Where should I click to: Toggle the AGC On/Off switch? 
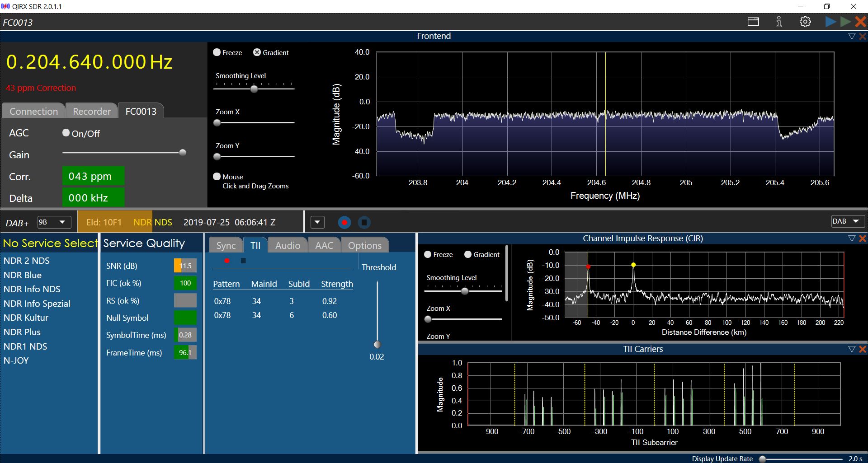(x=66, y=133)
